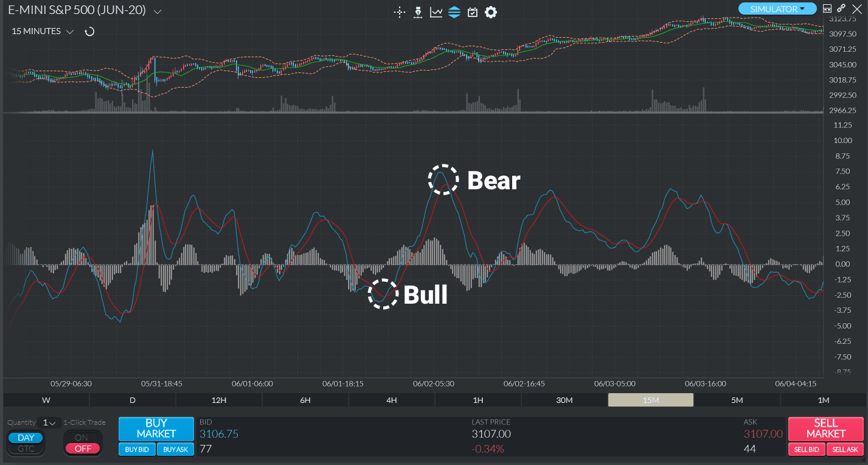Click the SELL ASK button

tap(845, 450)
